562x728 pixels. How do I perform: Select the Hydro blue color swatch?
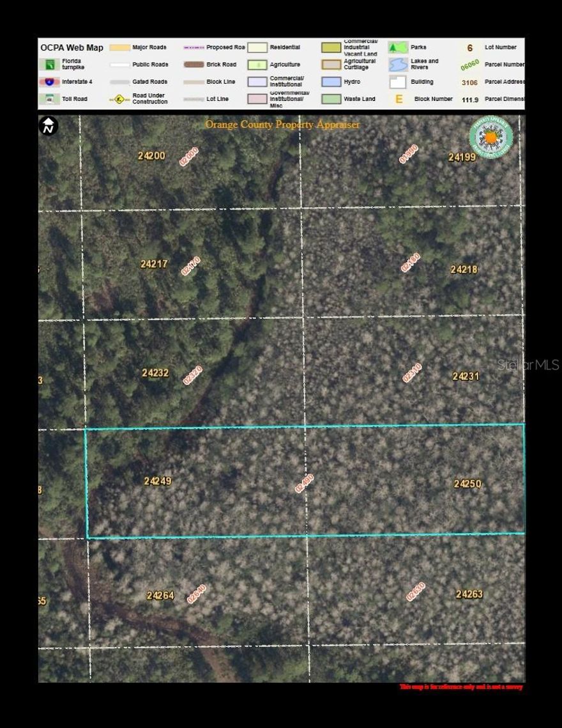click(x=332, y=81)
